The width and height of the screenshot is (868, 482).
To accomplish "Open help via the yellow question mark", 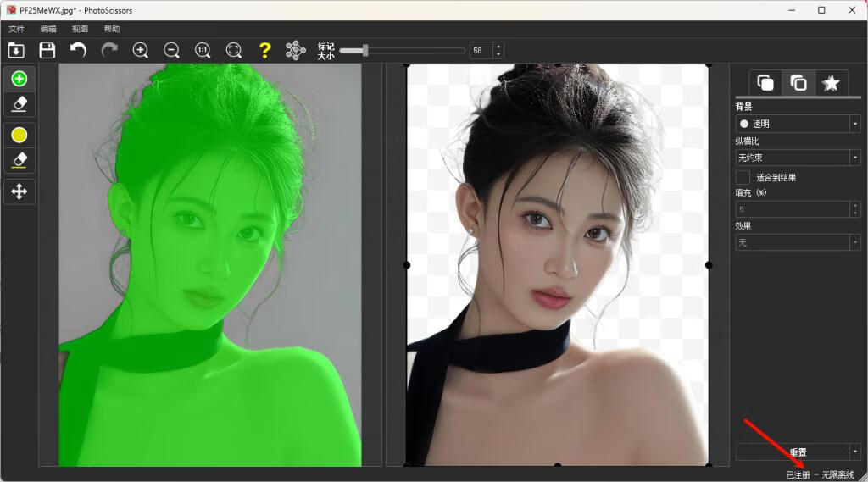I will pos(264,50).
